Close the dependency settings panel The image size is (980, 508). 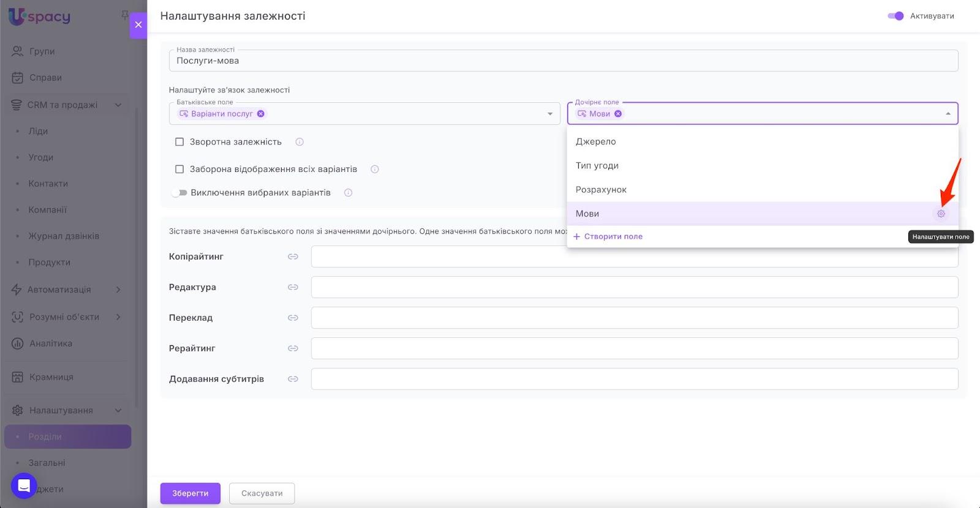coord(138,25)
